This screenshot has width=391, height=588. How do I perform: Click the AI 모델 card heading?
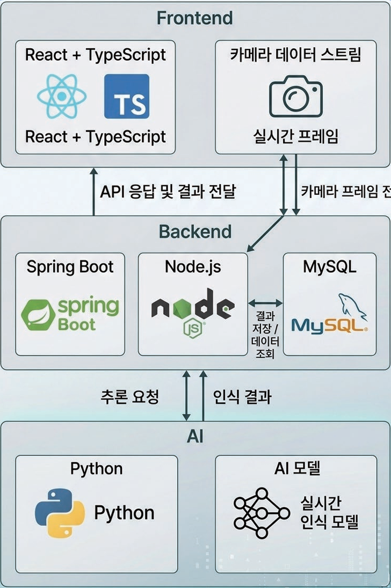pos(297,468)
